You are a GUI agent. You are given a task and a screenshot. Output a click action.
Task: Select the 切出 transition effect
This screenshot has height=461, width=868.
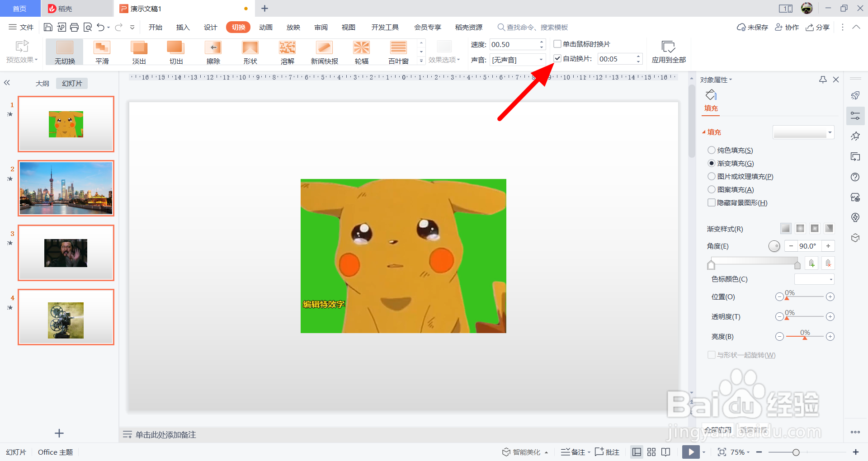pos(176,52)
